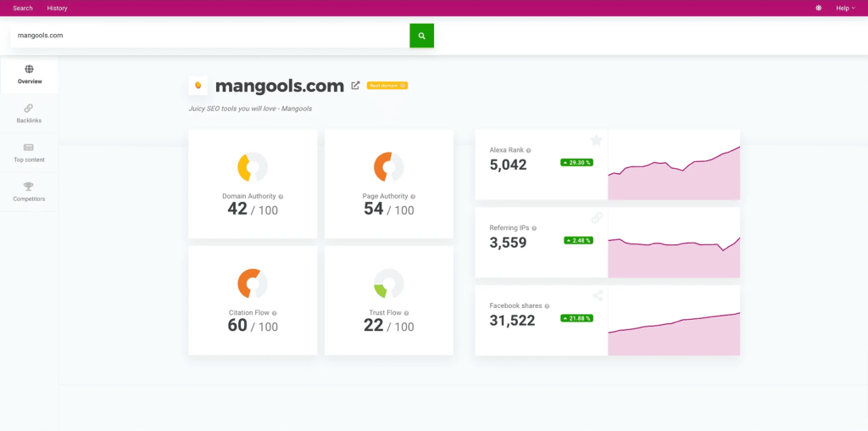Click the Citation Flow score 60

(237, 325)
